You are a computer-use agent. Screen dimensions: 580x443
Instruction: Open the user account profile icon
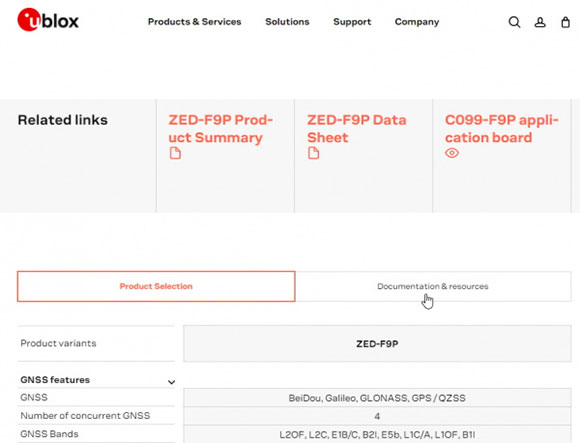[x=540, y=22]
